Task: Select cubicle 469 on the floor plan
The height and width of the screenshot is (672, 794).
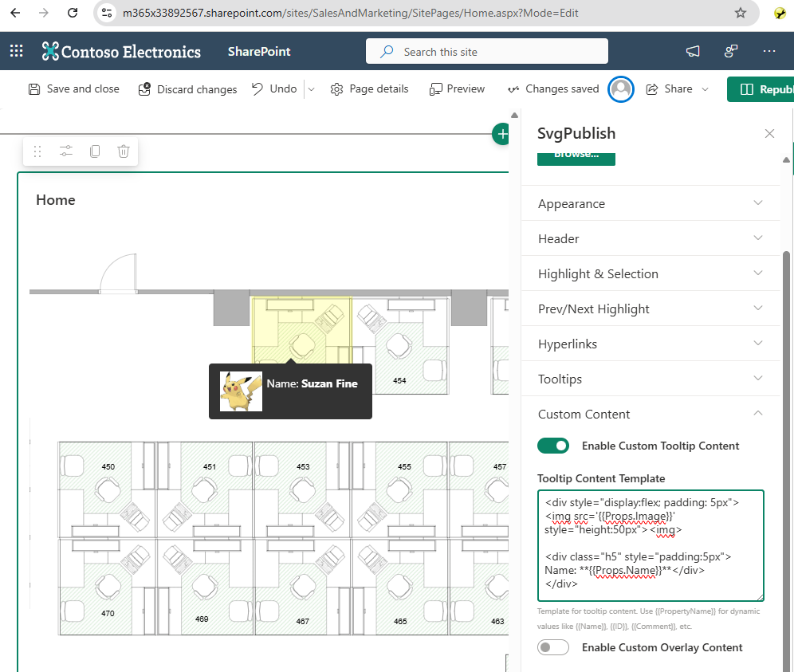Action: coord(205,587)
